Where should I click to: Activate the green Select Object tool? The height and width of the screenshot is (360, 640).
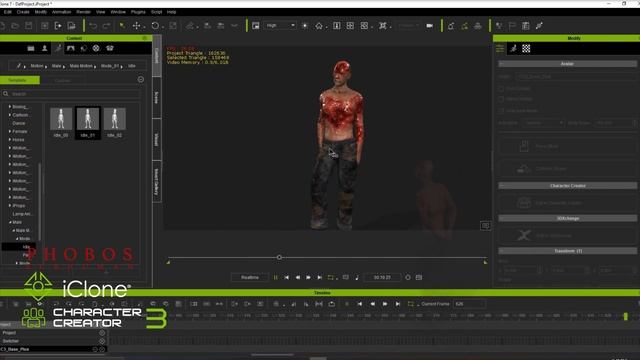pyautogui.click(x=122, y=26)
